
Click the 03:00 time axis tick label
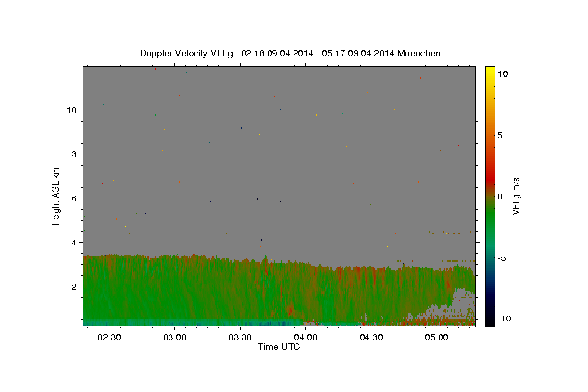[174, 337]
